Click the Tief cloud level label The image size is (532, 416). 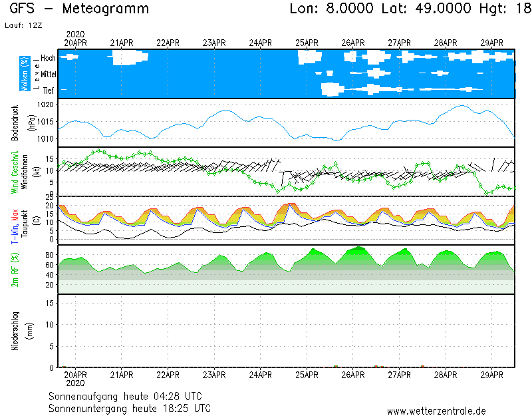pyautogui.click(x=49, y=91)
